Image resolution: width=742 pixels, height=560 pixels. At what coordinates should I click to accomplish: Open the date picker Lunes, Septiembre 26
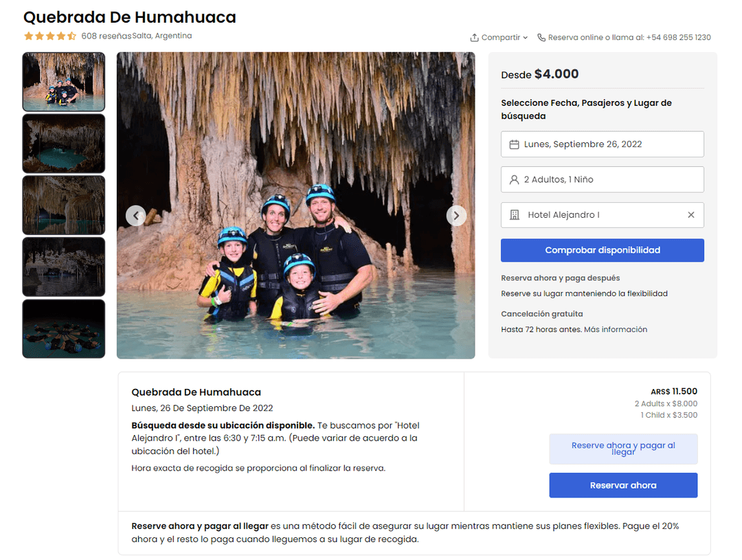(602, 144)
